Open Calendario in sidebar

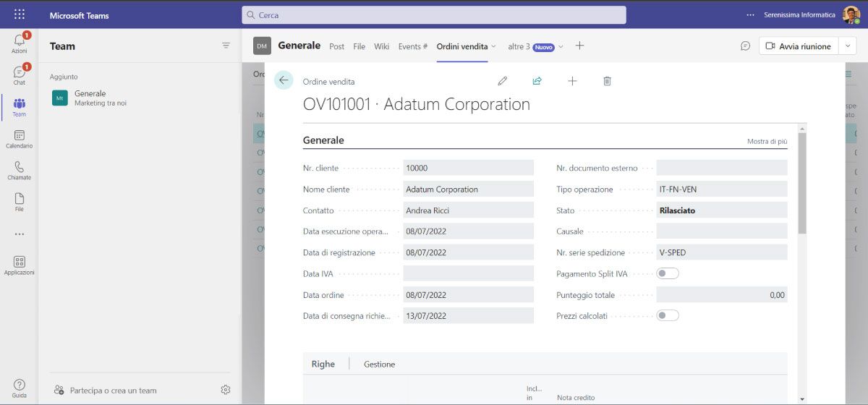pos(20,139)
